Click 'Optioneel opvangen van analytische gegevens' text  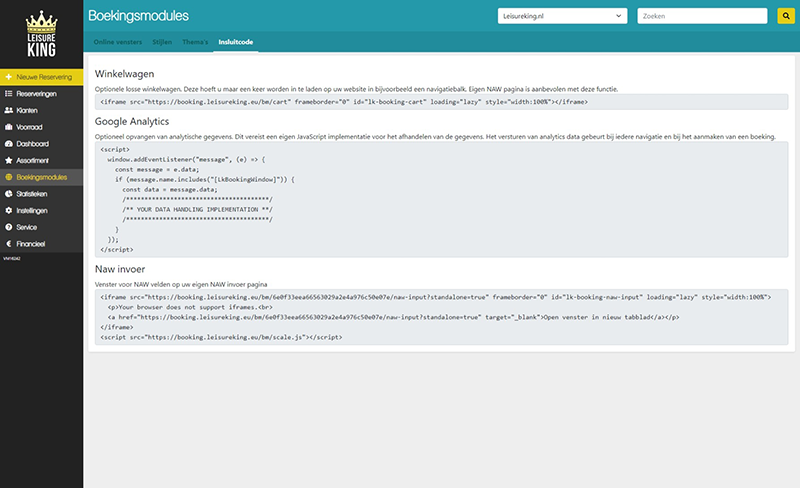(x=435, y=137)
